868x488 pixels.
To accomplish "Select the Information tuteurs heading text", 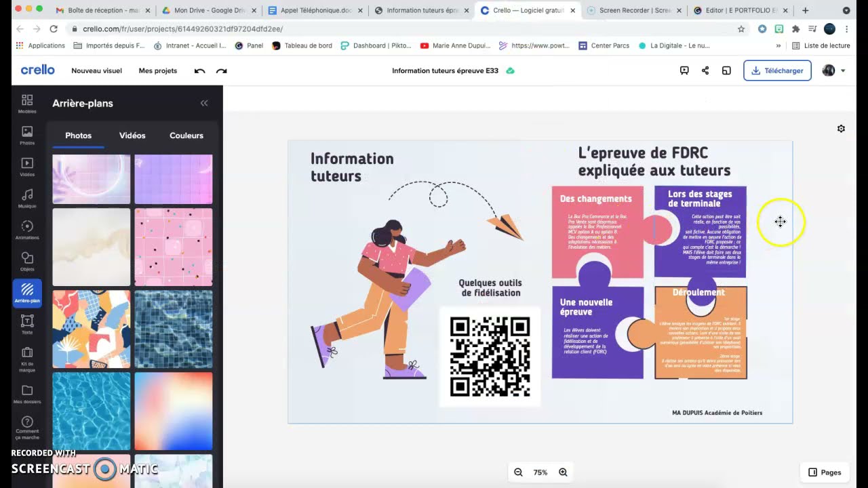I will point(351,167).
